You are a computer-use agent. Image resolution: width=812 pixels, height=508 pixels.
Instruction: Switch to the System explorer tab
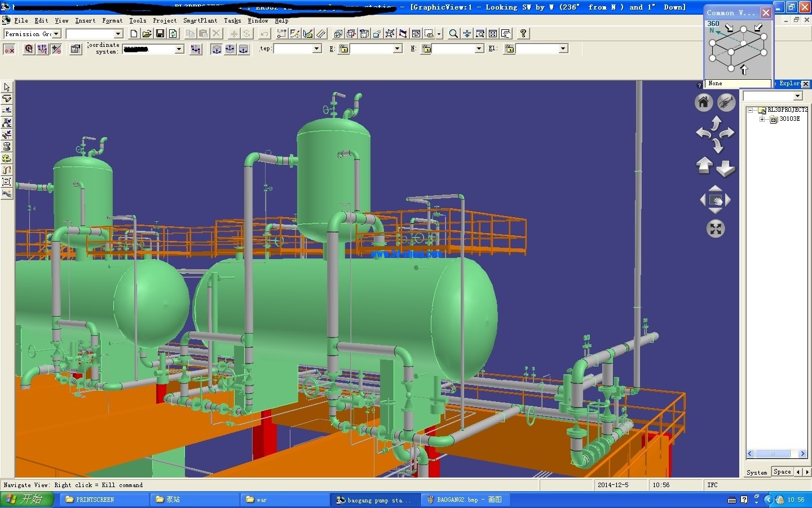coord(757,472)
